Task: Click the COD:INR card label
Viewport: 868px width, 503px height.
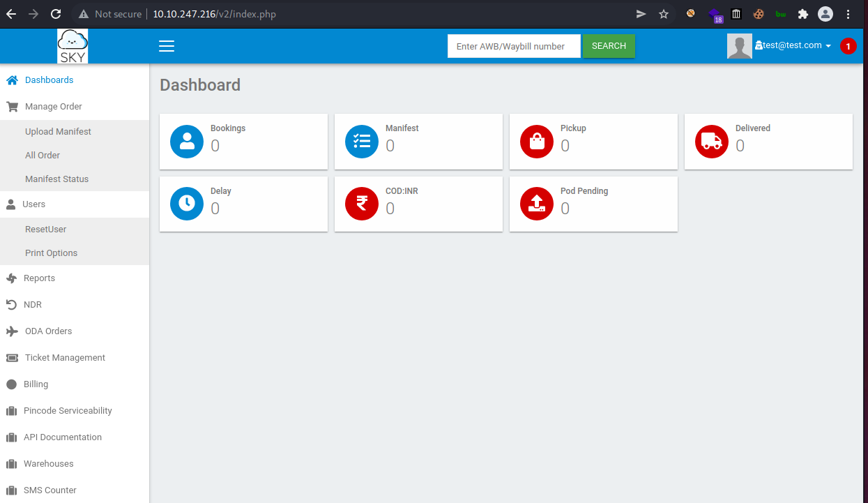Action: (x=402, y=191)
